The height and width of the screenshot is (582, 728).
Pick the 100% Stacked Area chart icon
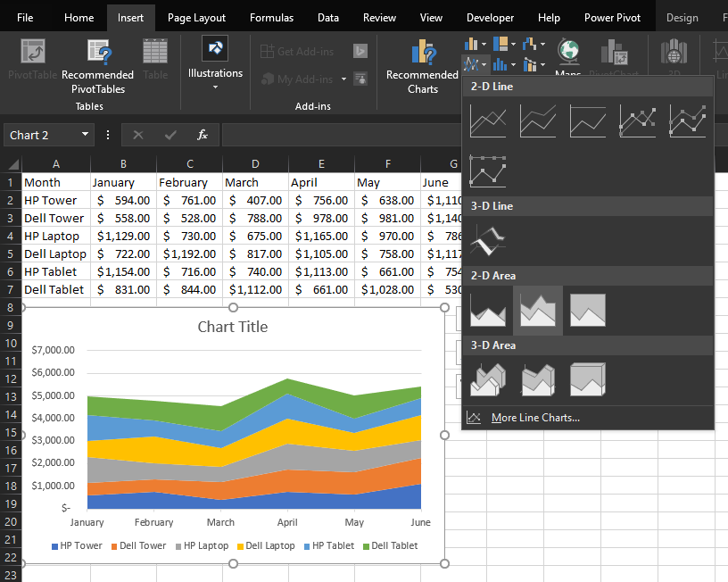pyautogui.click(x=588, y=310)
